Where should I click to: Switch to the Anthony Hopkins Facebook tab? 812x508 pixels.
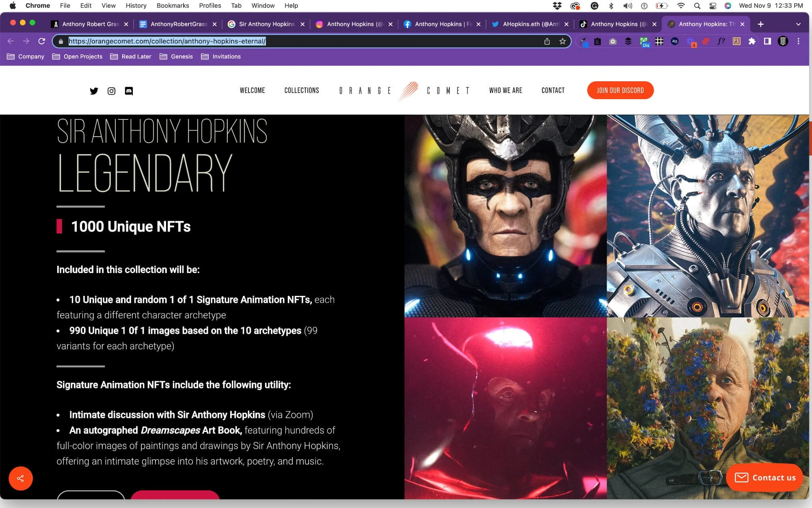[442, 24]
